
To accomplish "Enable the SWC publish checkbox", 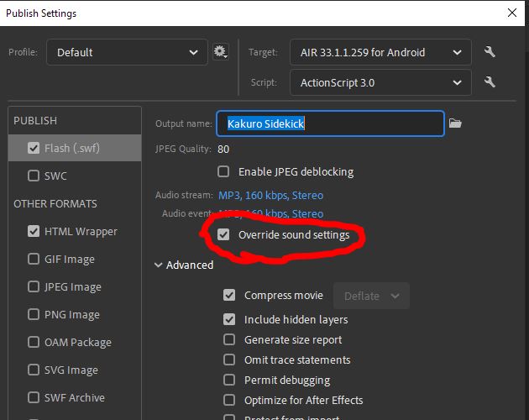I will [x=34, y=176].
